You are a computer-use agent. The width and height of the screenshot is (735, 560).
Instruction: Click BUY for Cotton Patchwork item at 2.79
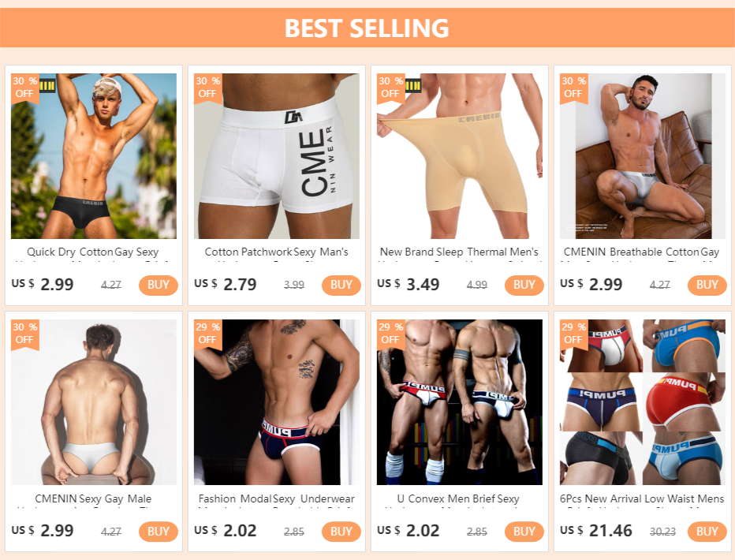point(341,285)
